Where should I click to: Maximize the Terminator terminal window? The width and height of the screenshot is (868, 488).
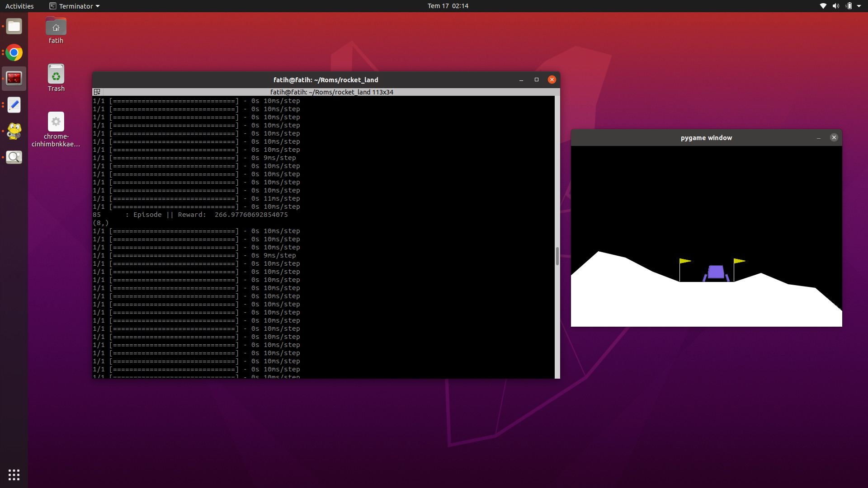[x=537, y=80]
